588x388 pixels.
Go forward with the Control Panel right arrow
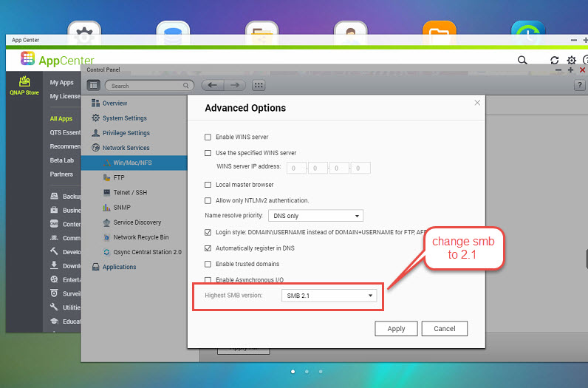click(x=235, y=85)
